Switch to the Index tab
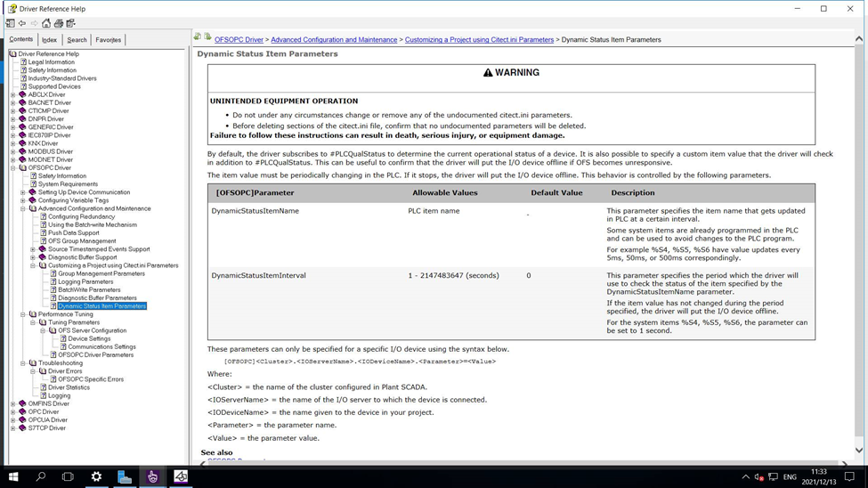Image resolution: width=868 pixels, height=488 pixels. [49, 40]
